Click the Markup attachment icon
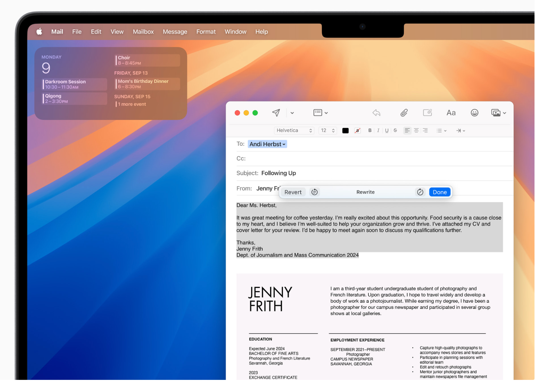Screen dimensions: 548x392 click(x=427, y=113)
